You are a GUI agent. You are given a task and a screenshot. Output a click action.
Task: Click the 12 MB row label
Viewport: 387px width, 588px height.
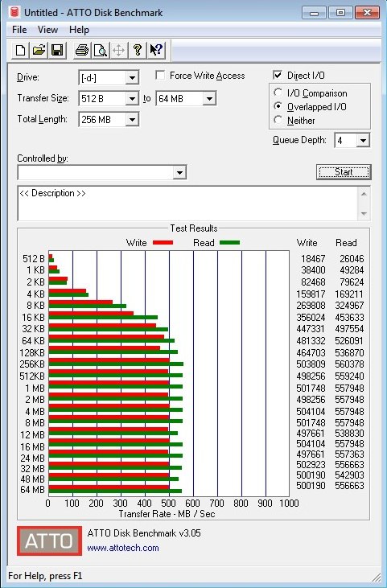pos(32,435)
